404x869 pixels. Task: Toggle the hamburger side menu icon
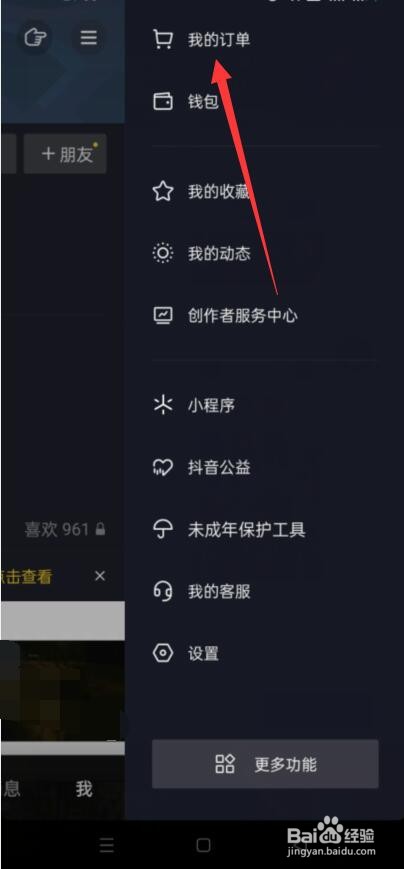[89, 38]
